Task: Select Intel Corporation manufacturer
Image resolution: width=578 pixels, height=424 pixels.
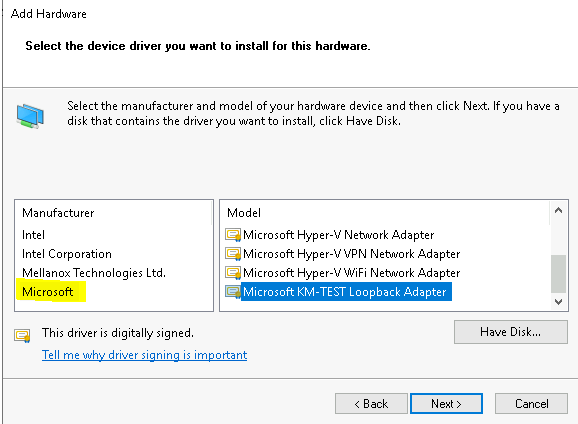Action: pos(67,254)
